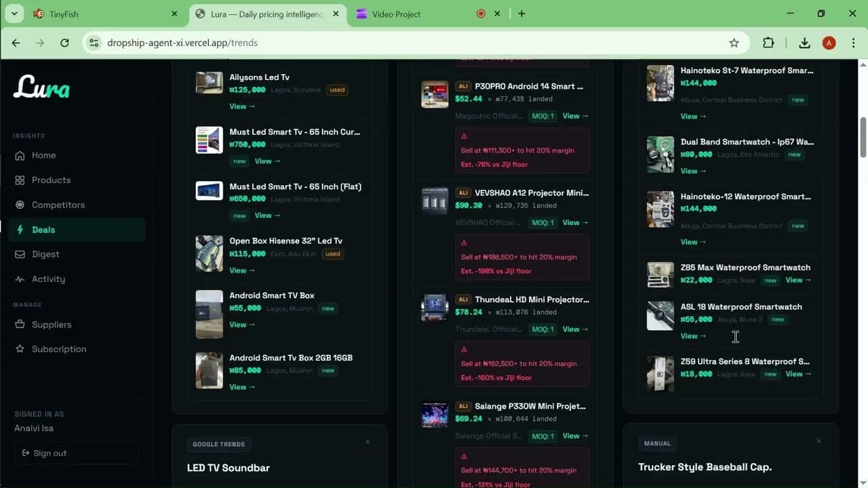
Task: View the Salange P330W Mini Projector listing
Action: click(575, 436)
